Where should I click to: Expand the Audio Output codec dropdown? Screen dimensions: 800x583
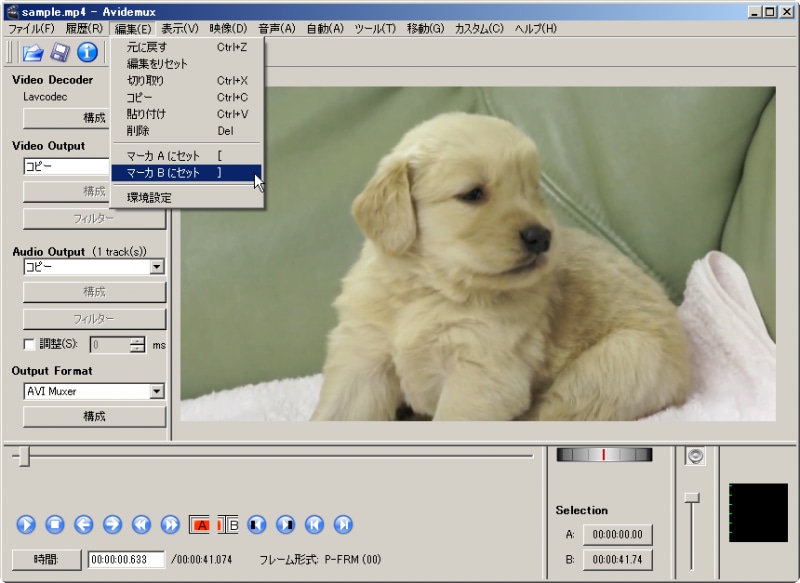(x=156, y=267)
